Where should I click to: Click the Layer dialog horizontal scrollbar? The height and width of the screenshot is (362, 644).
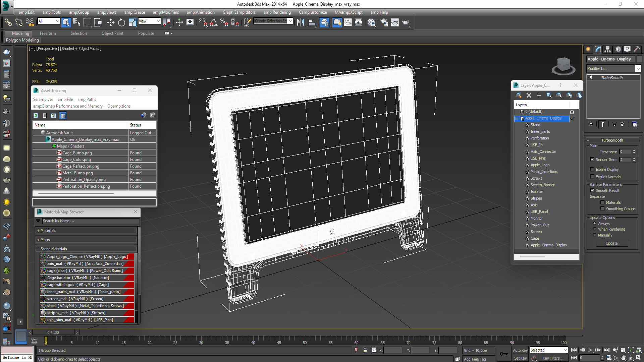[532, 257]
